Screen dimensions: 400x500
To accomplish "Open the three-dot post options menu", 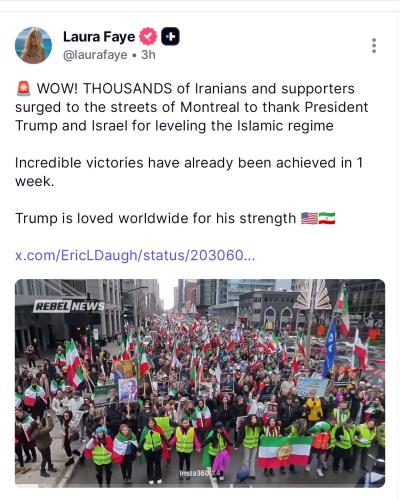I will pos(374,46).
